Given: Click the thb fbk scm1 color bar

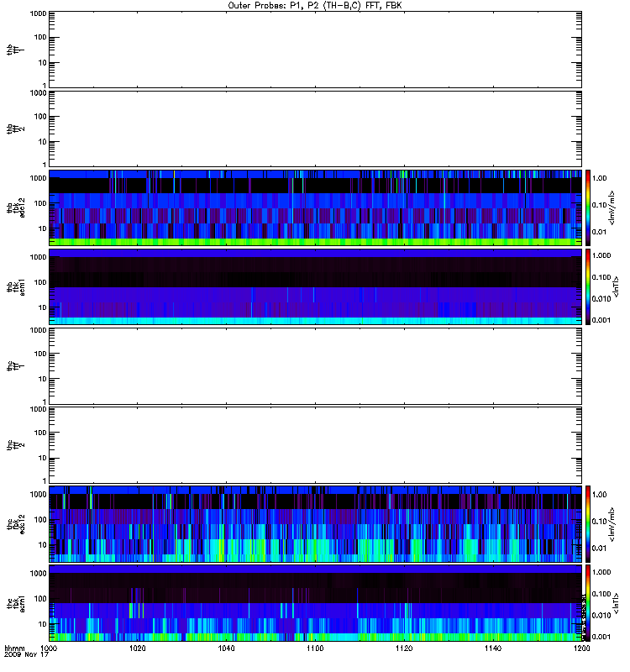Looking at the screenshot, I should [x=588, y=286].
